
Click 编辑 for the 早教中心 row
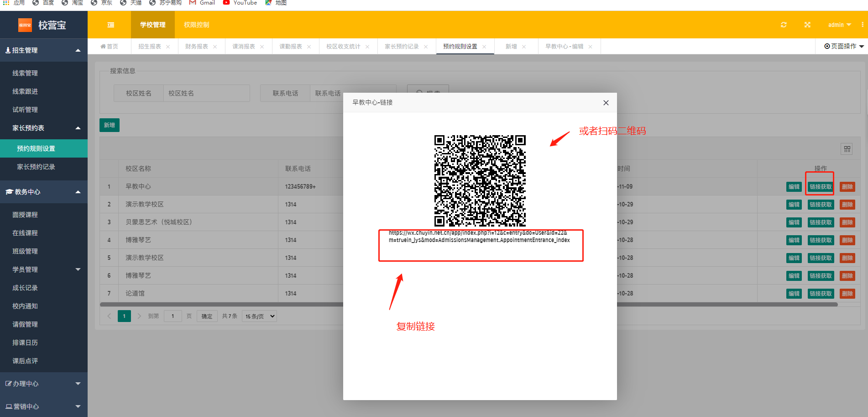pyautogui.click(x=794, y=187)
